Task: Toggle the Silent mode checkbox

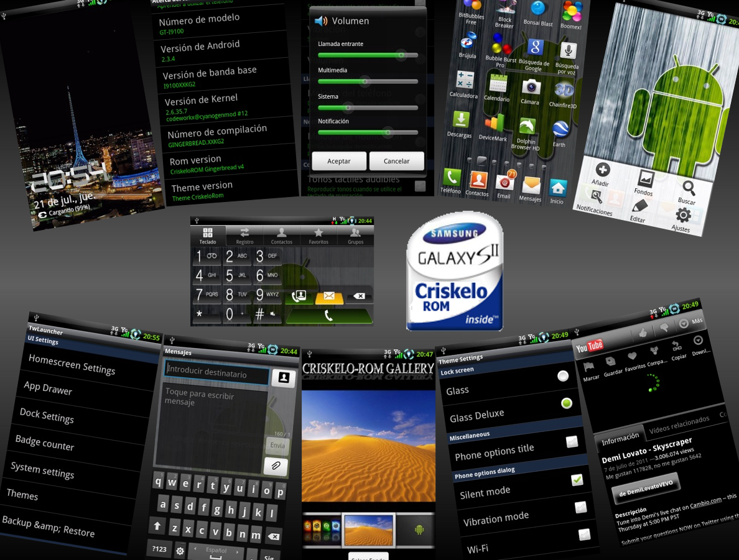Action: click(577, 479)
